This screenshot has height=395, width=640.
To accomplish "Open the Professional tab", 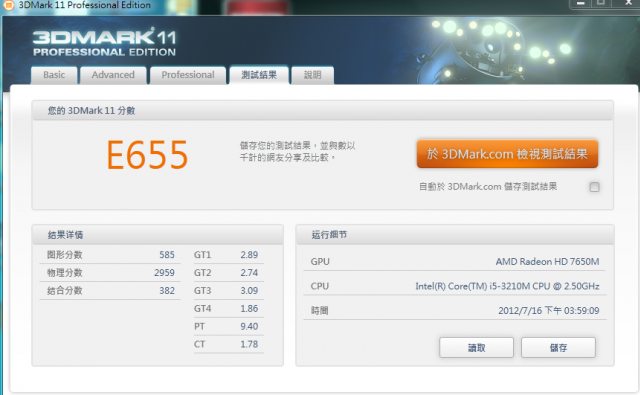I will point(188,75).
